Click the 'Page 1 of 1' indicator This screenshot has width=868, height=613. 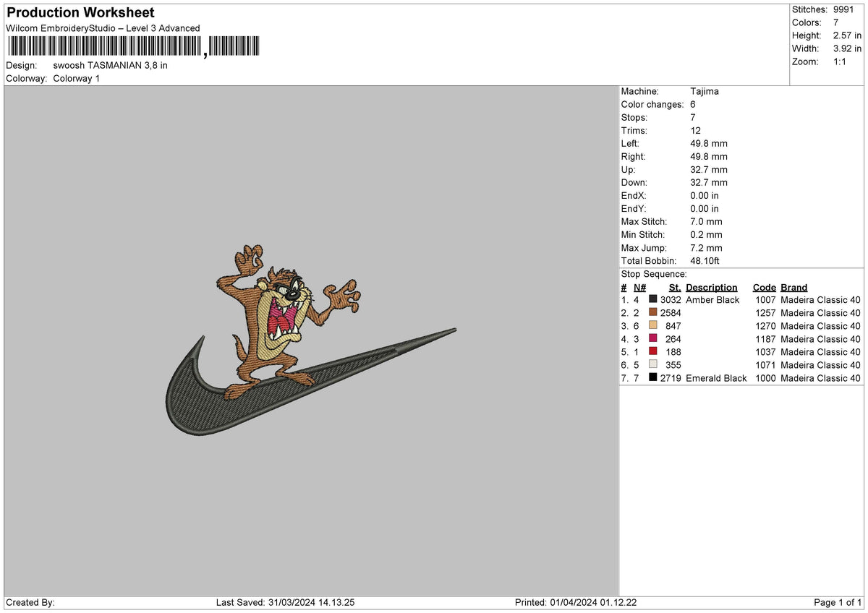[x=838, y=603]
